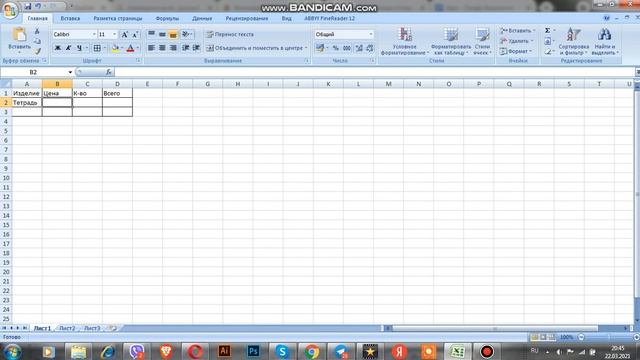Click Save in the Quick Access toolbar
The height and width of the screenshot is (360, 640).
pos(28,7)
